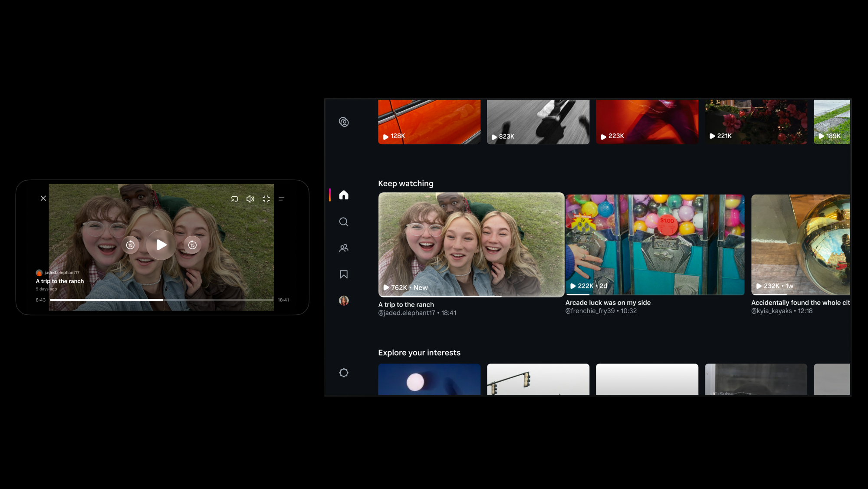The height and width of the screenshot is (489, 868).
Task: Open Search in the TV sidebar
Action: pyautogui.click(x=344, y=222)
